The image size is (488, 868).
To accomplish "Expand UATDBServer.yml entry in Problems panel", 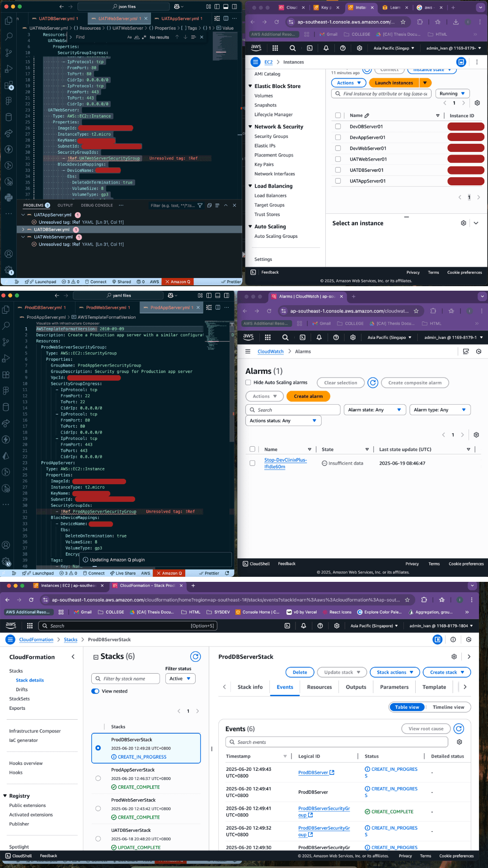I will pos(23,230).
